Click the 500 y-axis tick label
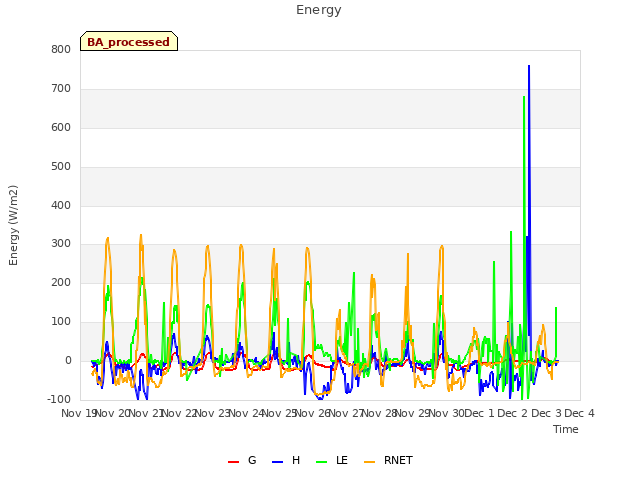Viewport: 640px width, 480px height. pos(61,167)
